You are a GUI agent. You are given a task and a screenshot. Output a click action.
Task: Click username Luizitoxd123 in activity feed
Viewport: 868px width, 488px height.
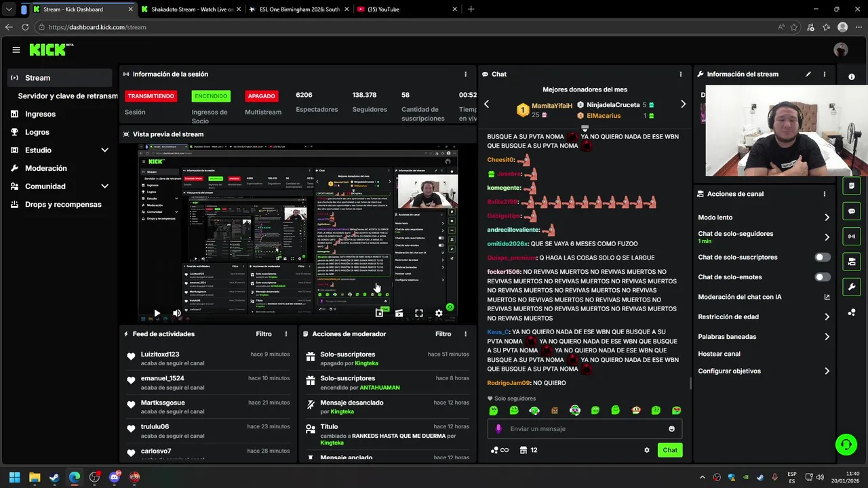[x=160, y=354]
